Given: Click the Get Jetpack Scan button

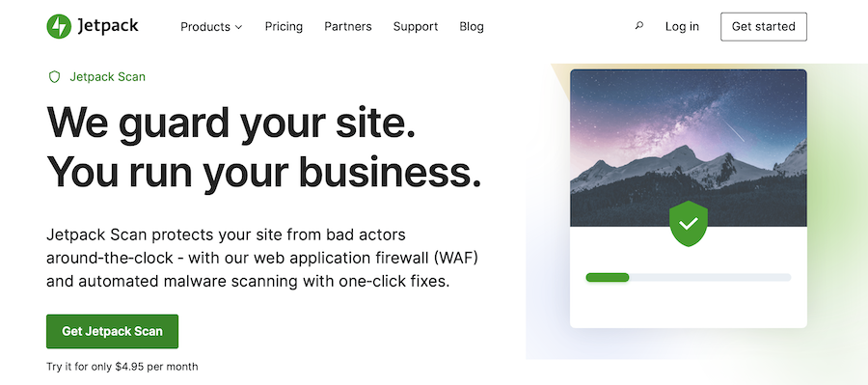Looking at the screenshot, I should pos(113,331).
